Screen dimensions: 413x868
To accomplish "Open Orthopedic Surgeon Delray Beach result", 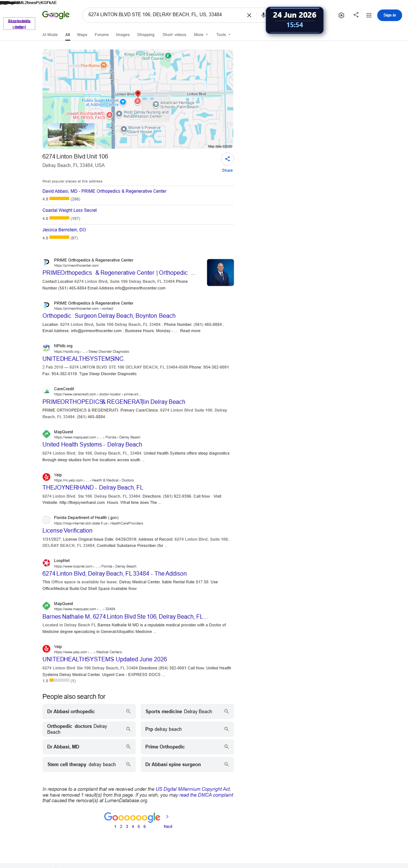I will pos(109,316).
